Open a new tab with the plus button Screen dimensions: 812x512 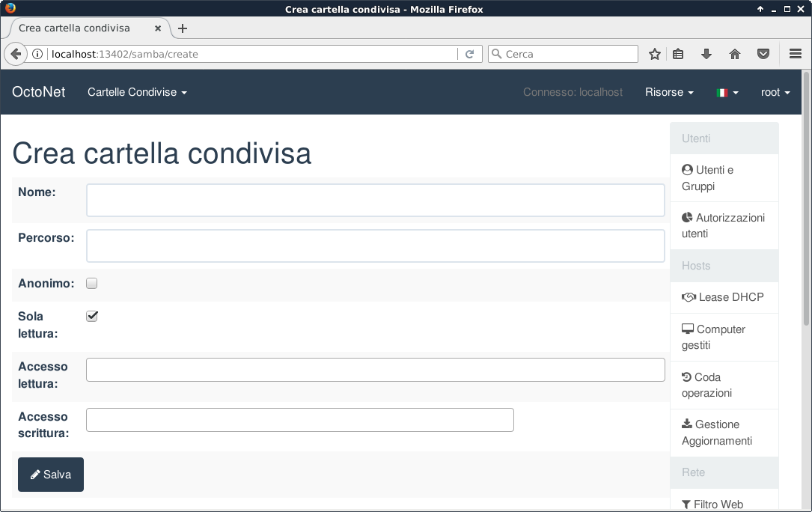[183, 28]
